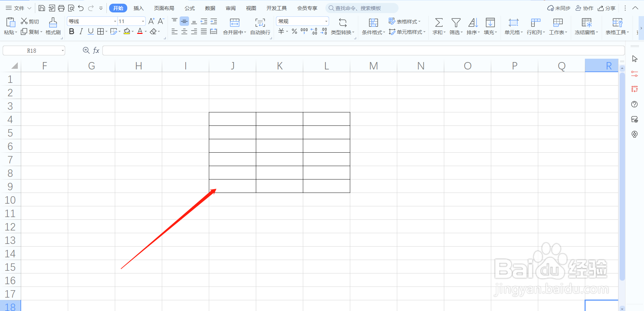The width and height of the screenshot is (644, 311).
Task: Switch to the 插入 tab
Action: click(x=138, y=8)
